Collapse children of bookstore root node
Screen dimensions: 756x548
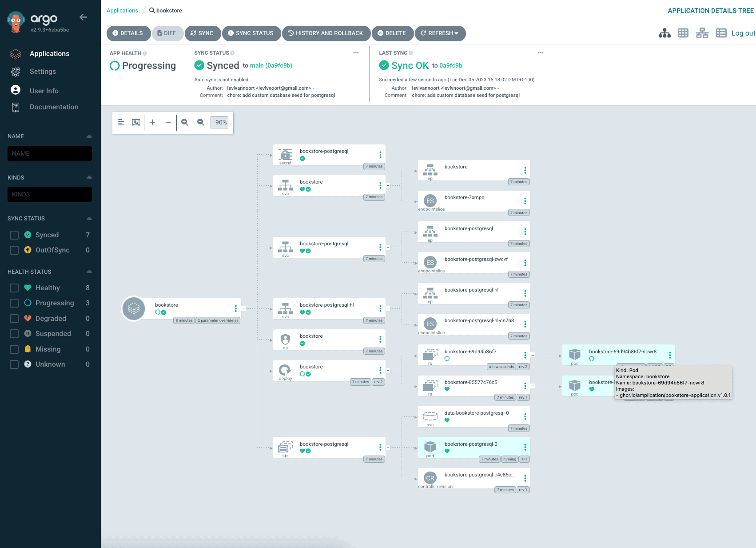click(x=243, y=308)
